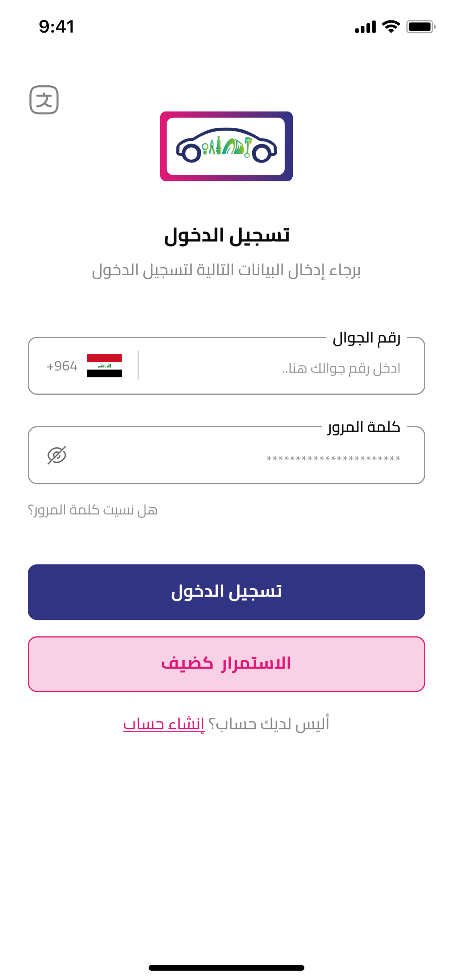Tap the black "تسجيل الدخول" page heading
This screenshot has height=980, width=453.
tap(227, 236)
